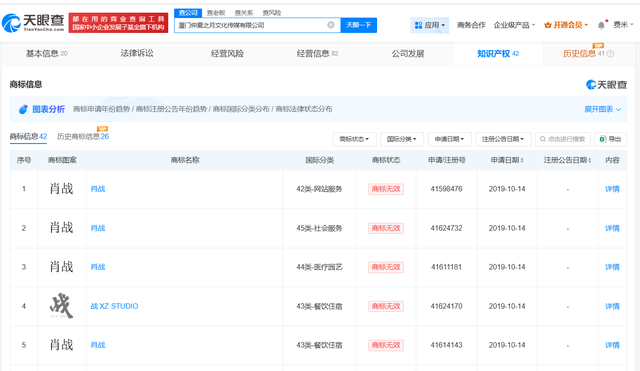Click the 战 XZ STUDIO trademark image

62,305
